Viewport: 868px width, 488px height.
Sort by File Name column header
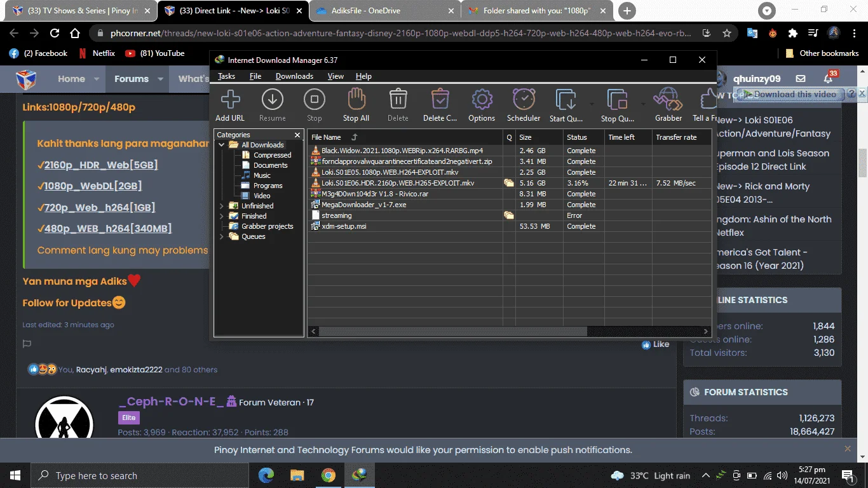point(405,137)
